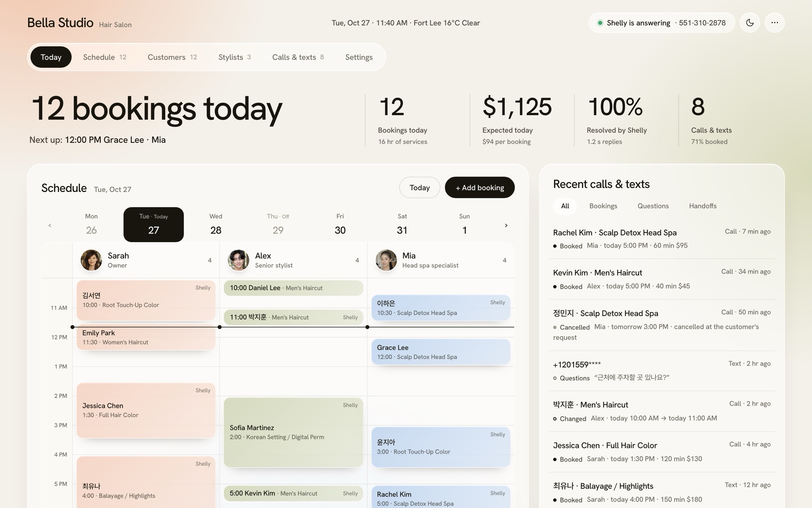The width and height of the screenshot is (812, 508).
Task: Open 10:00 Daniel Lee Men's Haircut booking
Action: (x=293, y=288)
